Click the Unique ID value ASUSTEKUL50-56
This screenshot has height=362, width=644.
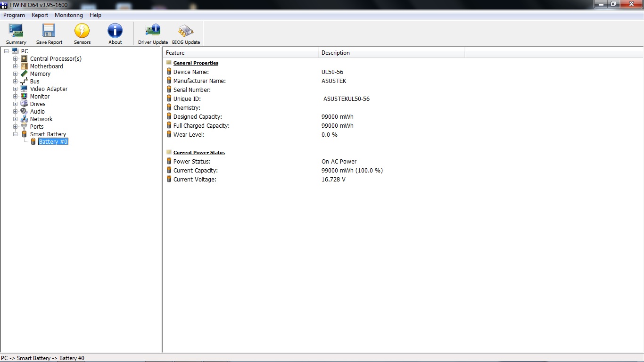pos(347,99)
